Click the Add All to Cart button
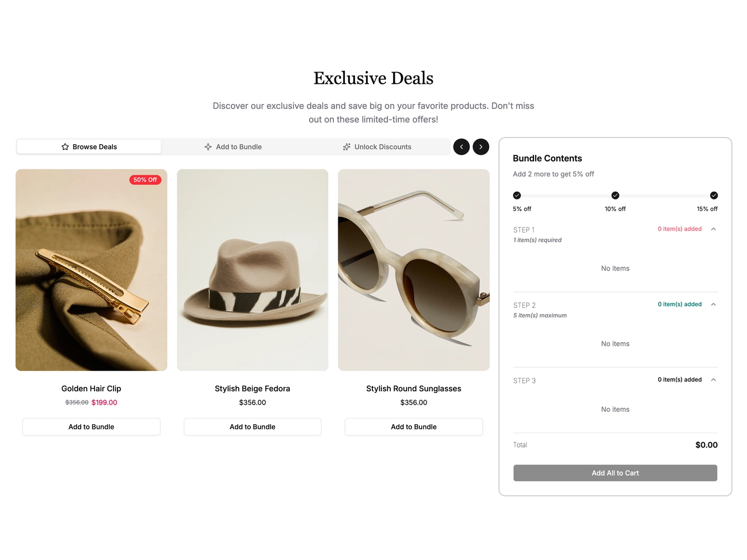This screenshot has width=747, height=560. [x=616, y=473]
